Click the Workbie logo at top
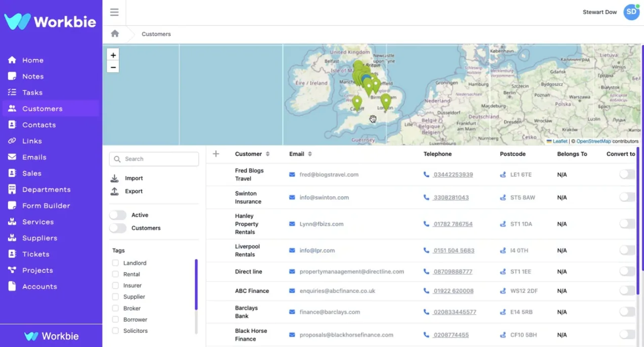This screenshot has height=347, width=644. click(51, 21)
